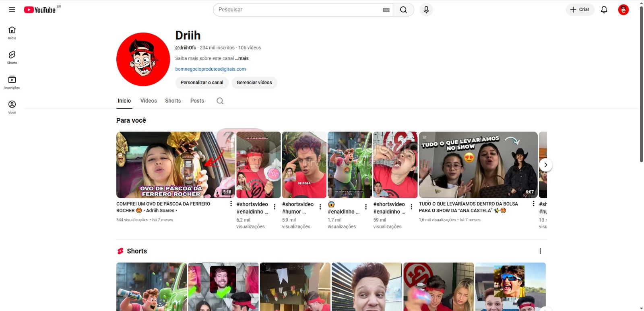The width and height of the screenshot is (644, 311).
Task: Open options for Ferrero Rocher video
Action: point(231,204)
